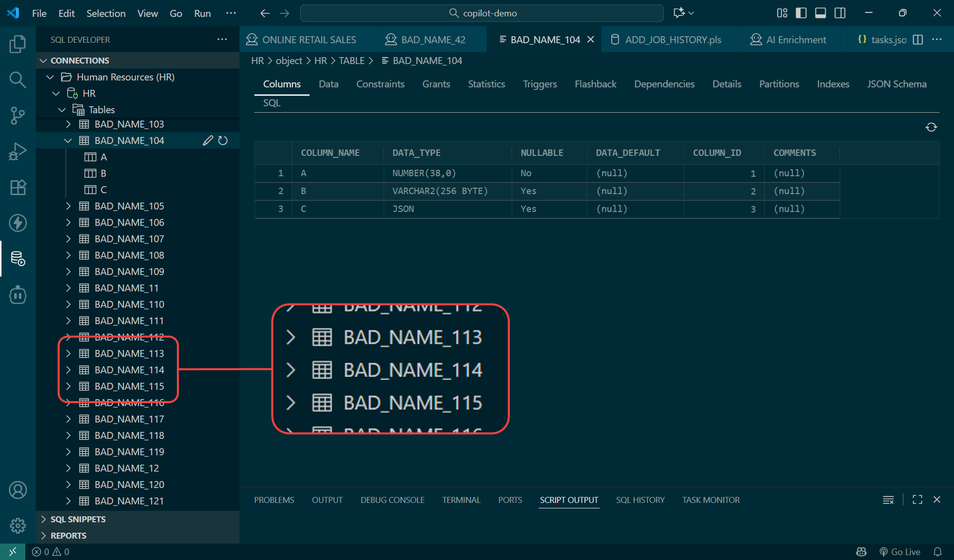Open the Source Control view
Viewport: 954px width, 560px height.
pyautogui.click(x=17, y=115)
